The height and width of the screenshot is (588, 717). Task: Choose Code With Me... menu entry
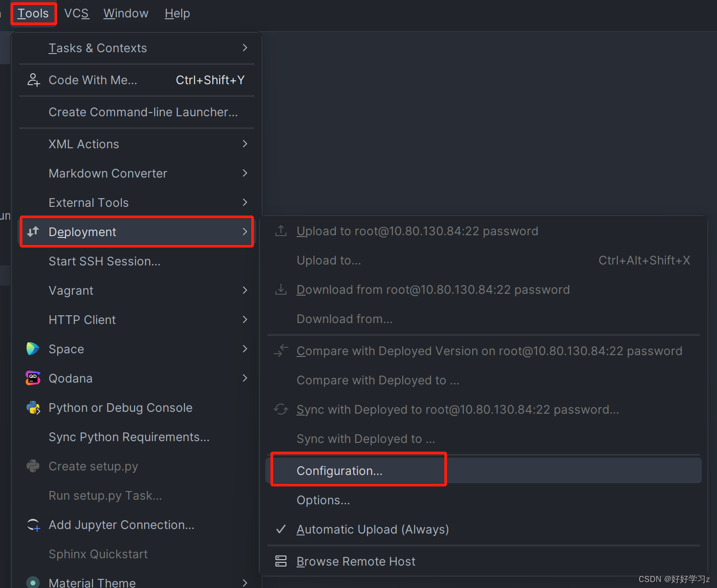pos(136,80)
